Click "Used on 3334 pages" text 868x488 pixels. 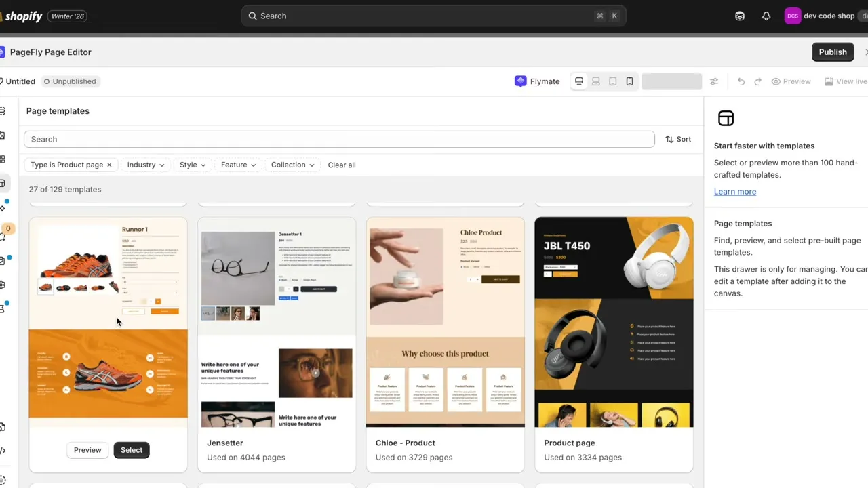tap(583, 457)
